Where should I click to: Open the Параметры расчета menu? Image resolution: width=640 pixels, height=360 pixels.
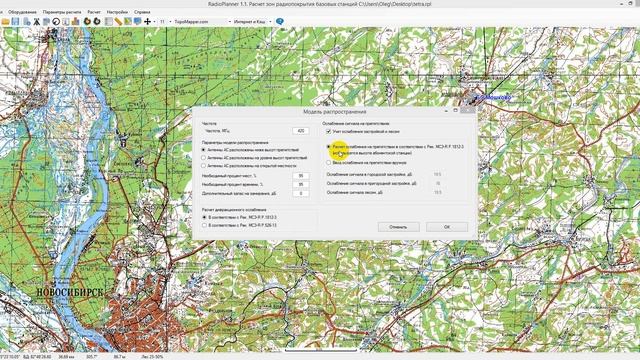click(62, 12)
